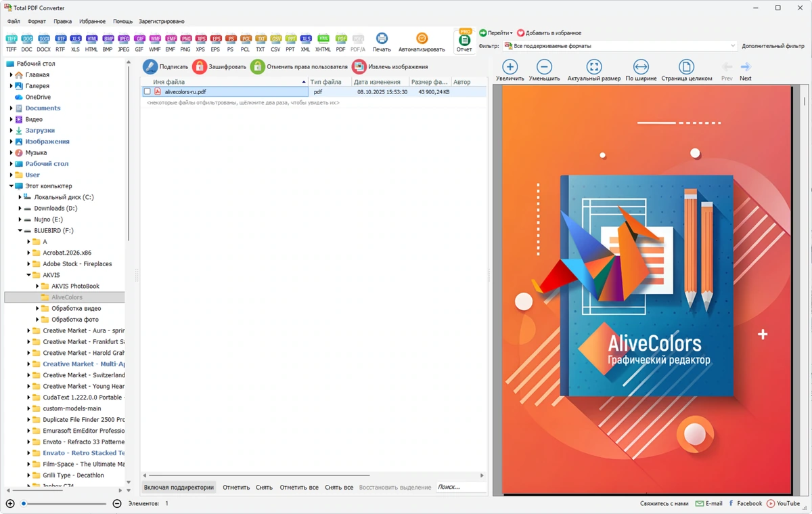
Task: Open the Помощь menu
Action: coord(122,21)
